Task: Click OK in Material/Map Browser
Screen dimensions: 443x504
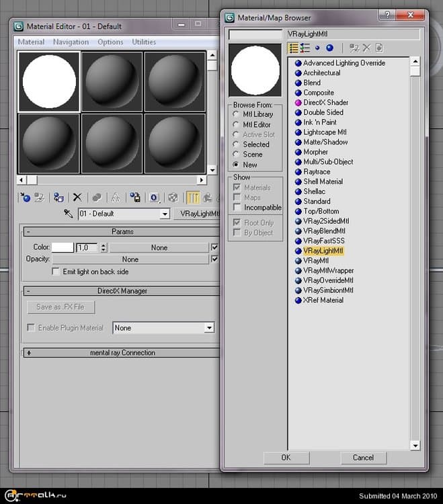Action: (286, 458)
